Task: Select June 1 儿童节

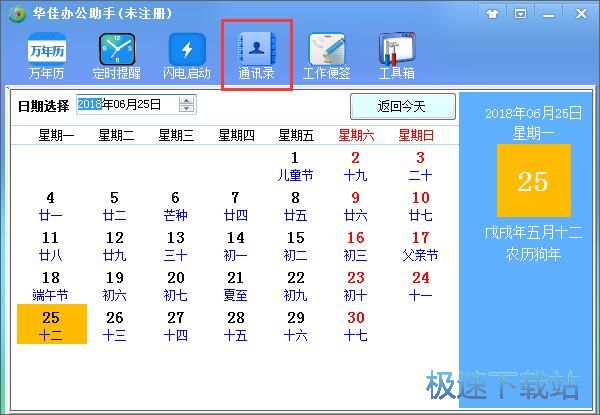Action: point(295,166)
